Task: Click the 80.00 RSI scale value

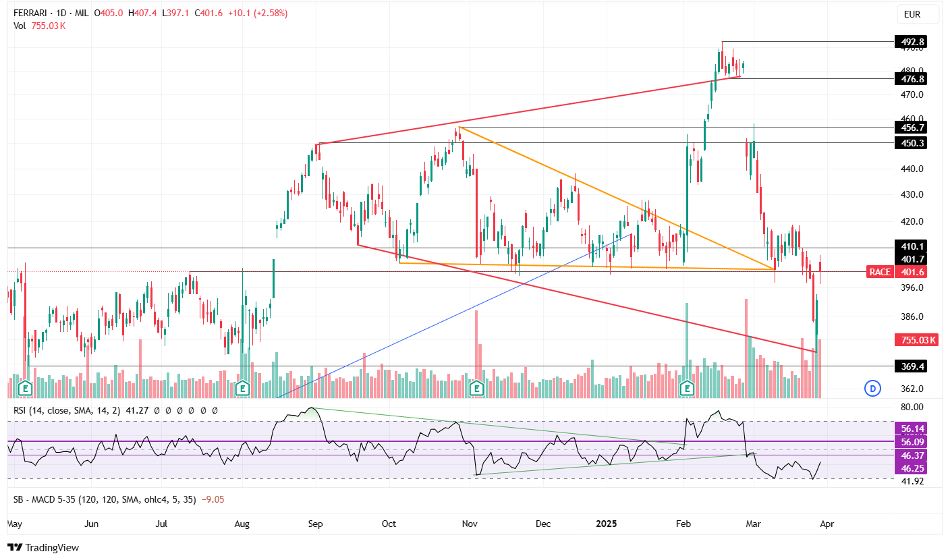Action: (912, 407)
